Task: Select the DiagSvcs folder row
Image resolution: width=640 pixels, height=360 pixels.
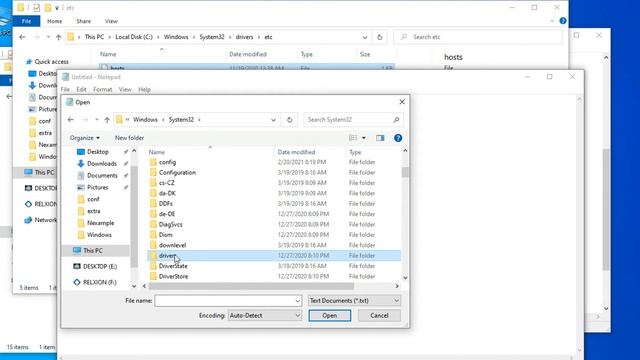Action: (274, 224)
